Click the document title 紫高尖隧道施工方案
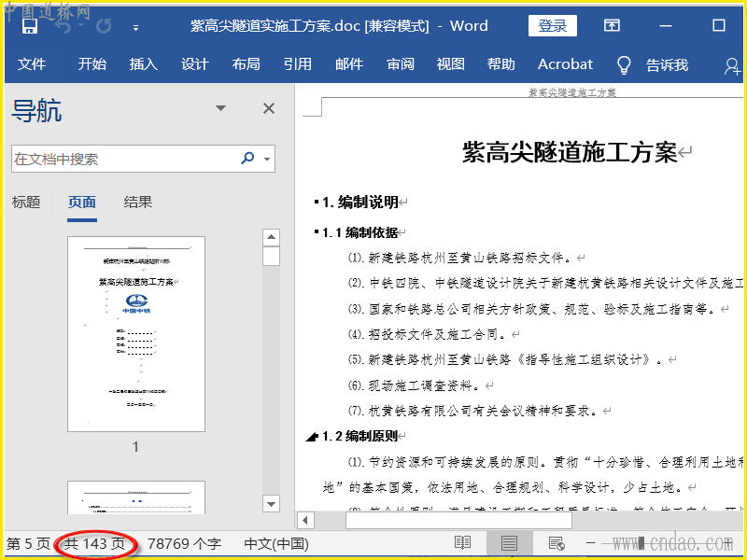The height and width of the screenshot is (560, 747). [570, 153]
